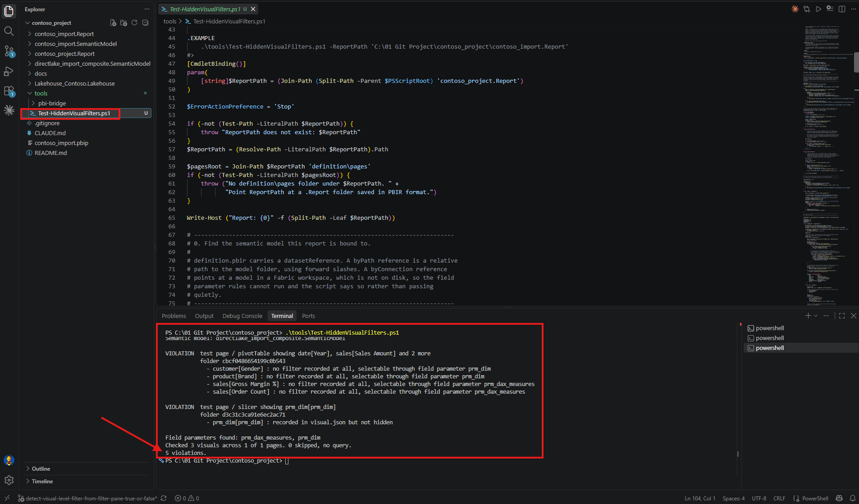Synchronize changes icon in status bar

tap(164, 498)
